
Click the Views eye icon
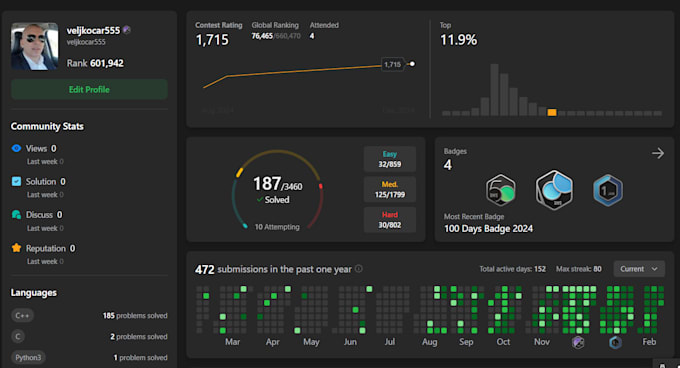point(16,148)
